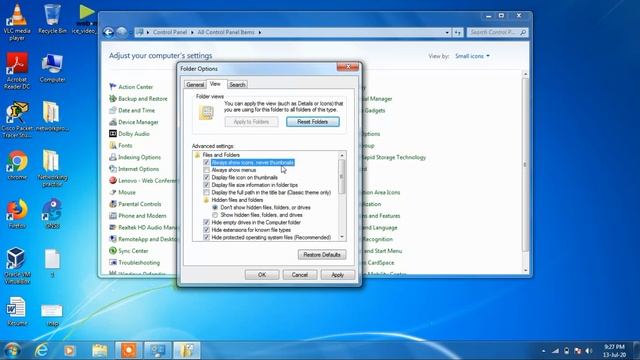Toggle 'Hide extensions for known file types'
The image size is (640, 360).
pyautogui.click(x=207, y=230)
